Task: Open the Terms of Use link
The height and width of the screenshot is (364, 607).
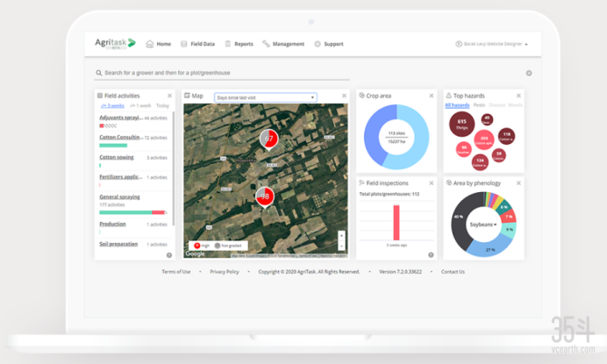Action: coord(176,272)
